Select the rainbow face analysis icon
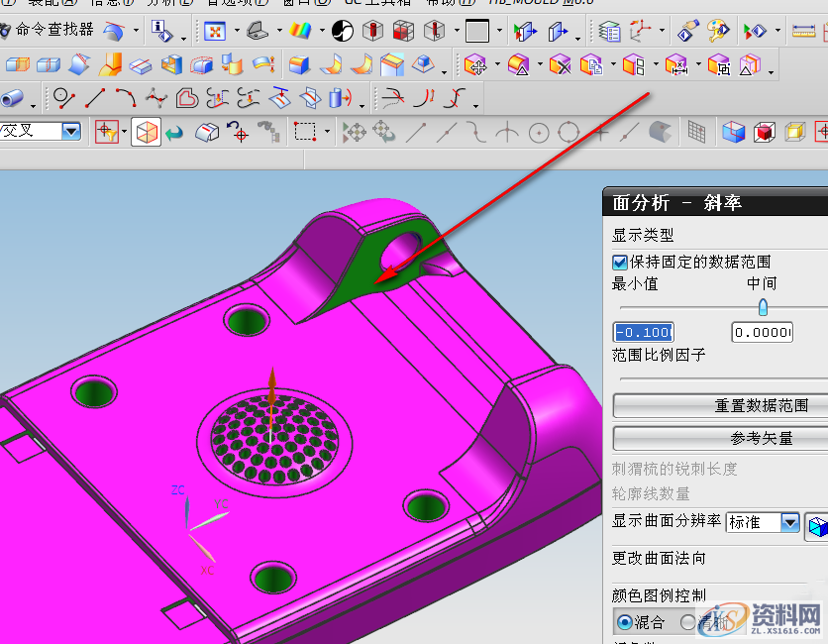Screen dimensions: 828x644 [298, 32]
